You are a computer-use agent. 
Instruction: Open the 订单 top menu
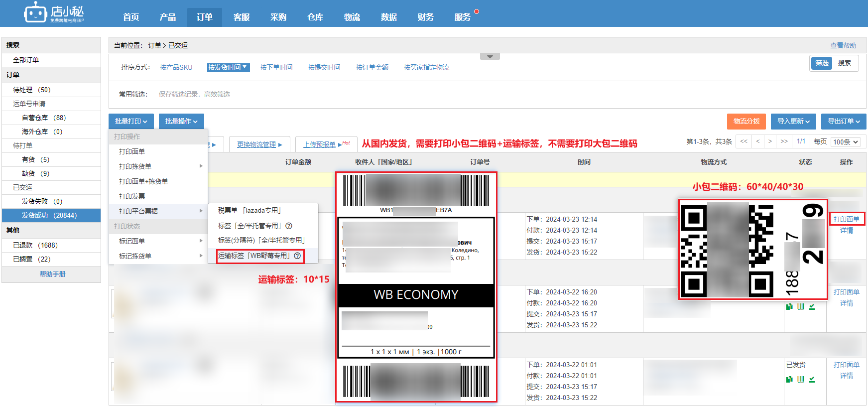tap(205, 17)
